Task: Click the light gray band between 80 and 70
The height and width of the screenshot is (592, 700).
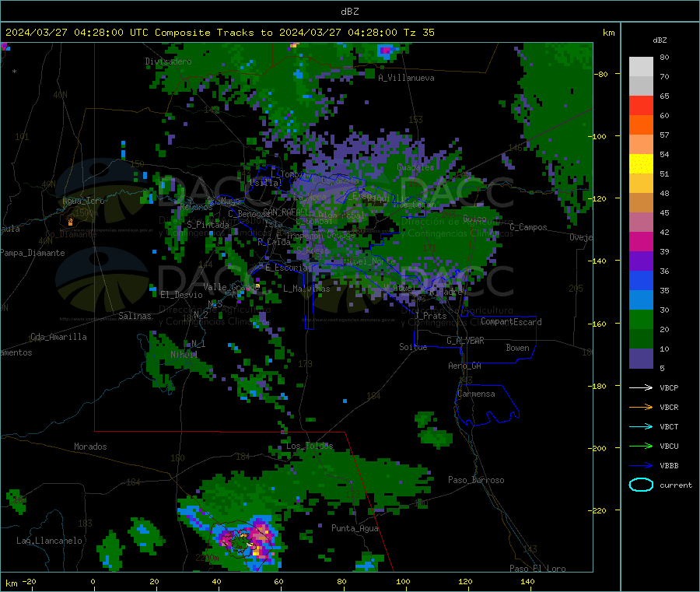Action: [641, 67]
